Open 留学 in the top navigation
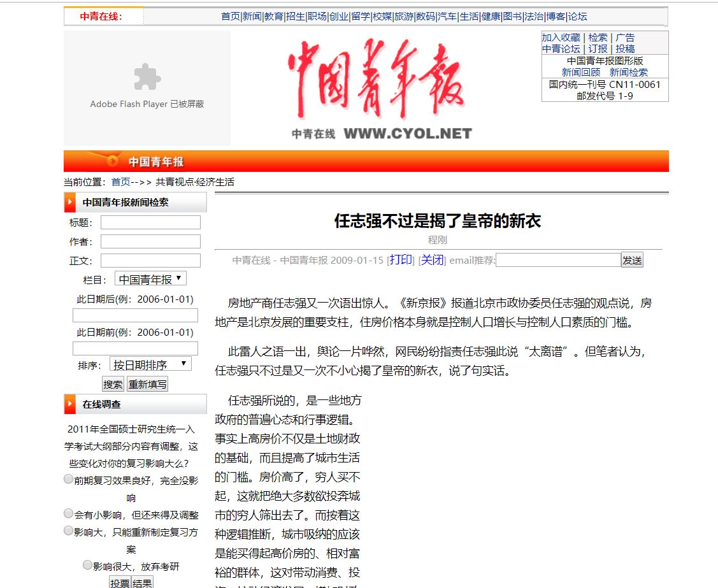The height and width of the screenshot is (588, 718). click(361, 17)
